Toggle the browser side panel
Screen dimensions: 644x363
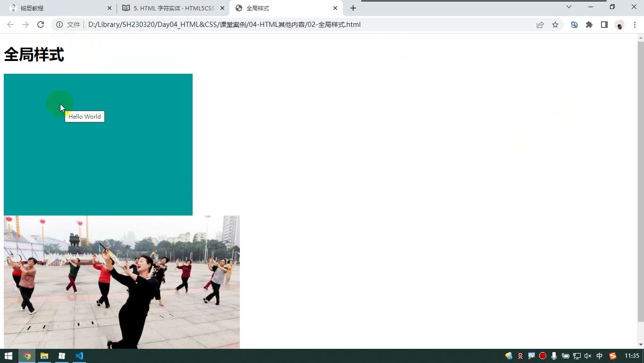[604, 25]
